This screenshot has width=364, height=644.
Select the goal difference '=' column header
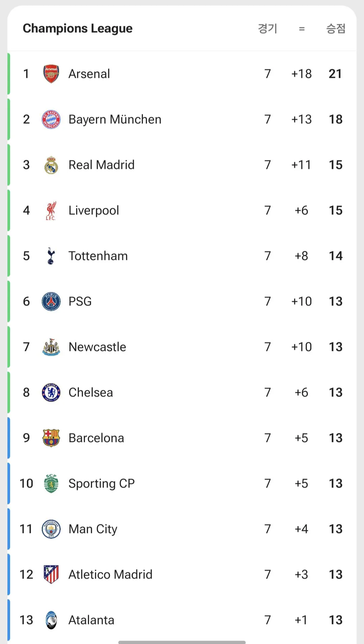coord(302,29)
